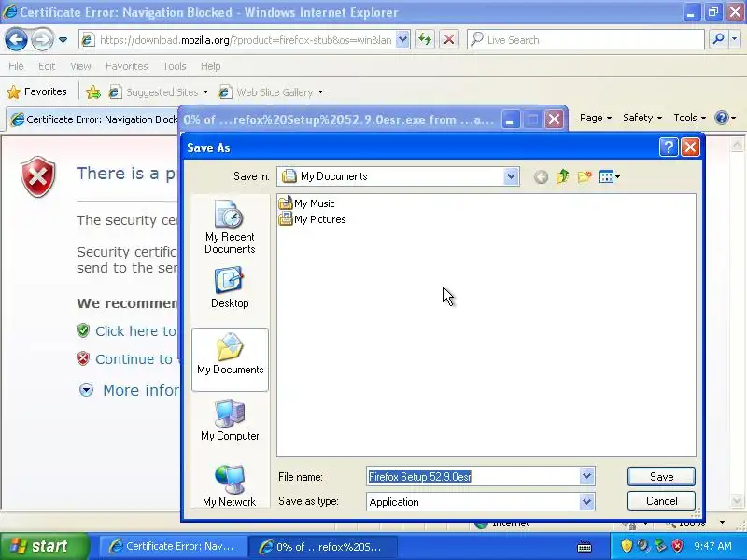
Task: Open the recent pages dropdown arrow
Action: coord(63,40)
